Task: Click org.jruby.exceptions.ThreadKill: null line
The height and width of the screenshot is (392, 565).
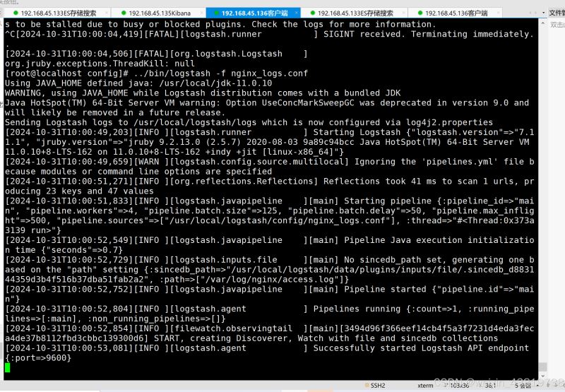Action: point(100,64)
